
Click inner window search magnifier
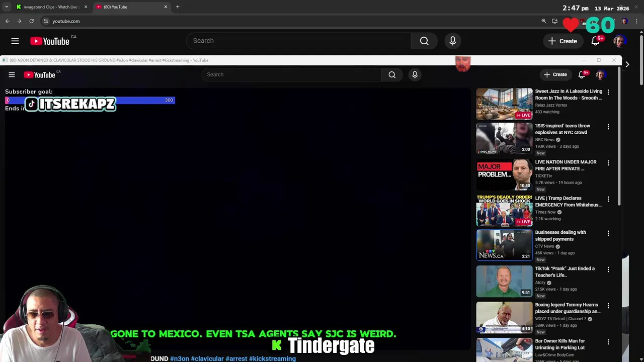[392, 74]
